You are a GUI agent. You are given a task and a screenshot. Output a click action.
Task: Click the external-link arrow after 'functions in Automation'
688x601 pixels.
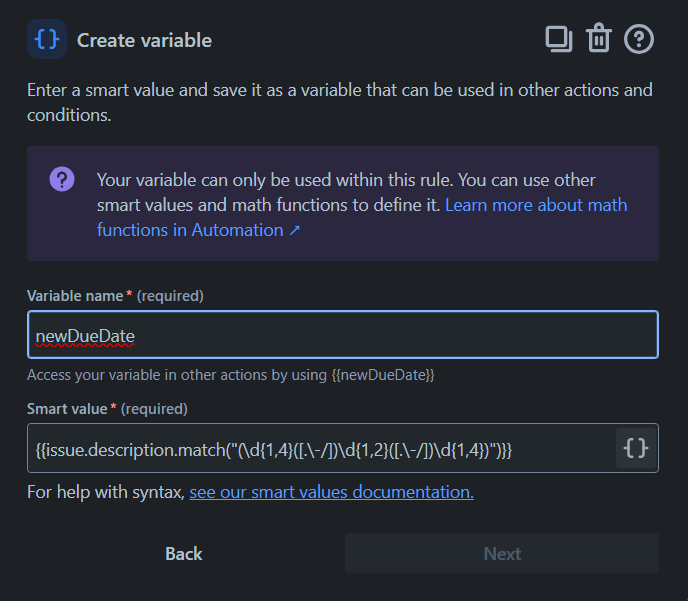(x=295, y=230)
